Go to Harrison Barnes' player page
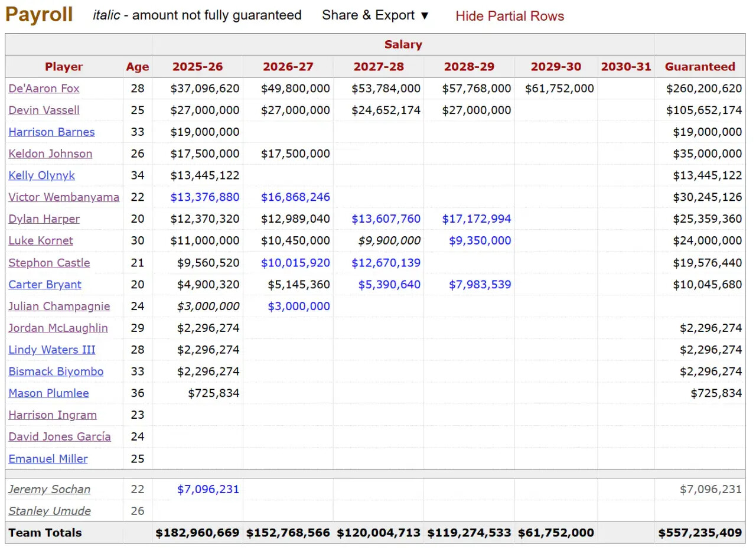 tap(51, 132)
